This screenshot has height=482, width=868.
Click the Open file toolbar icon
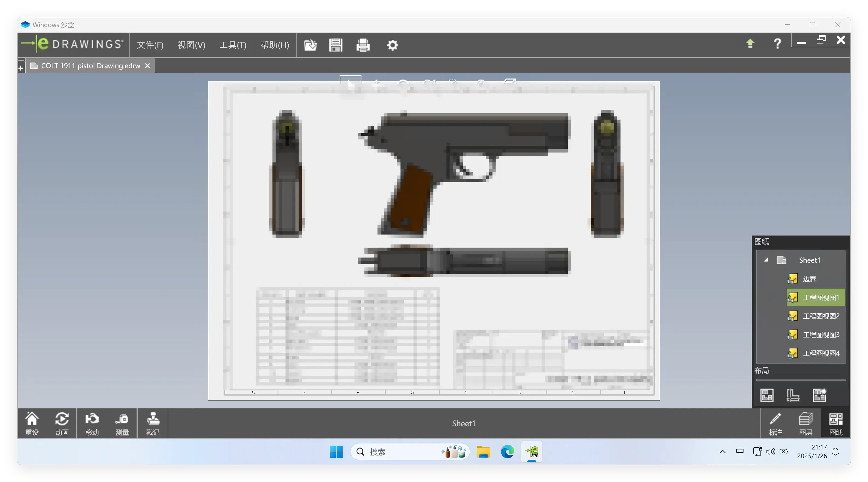coord(310,45)
